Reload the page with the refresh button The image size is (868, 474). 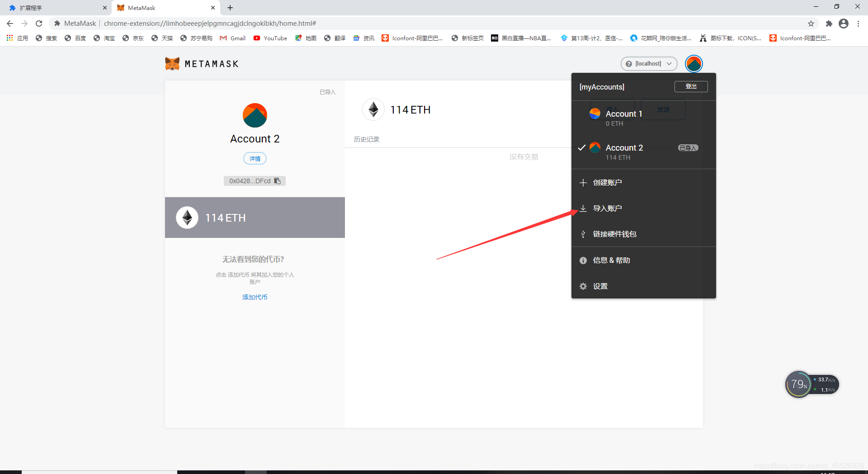[39, 24]
